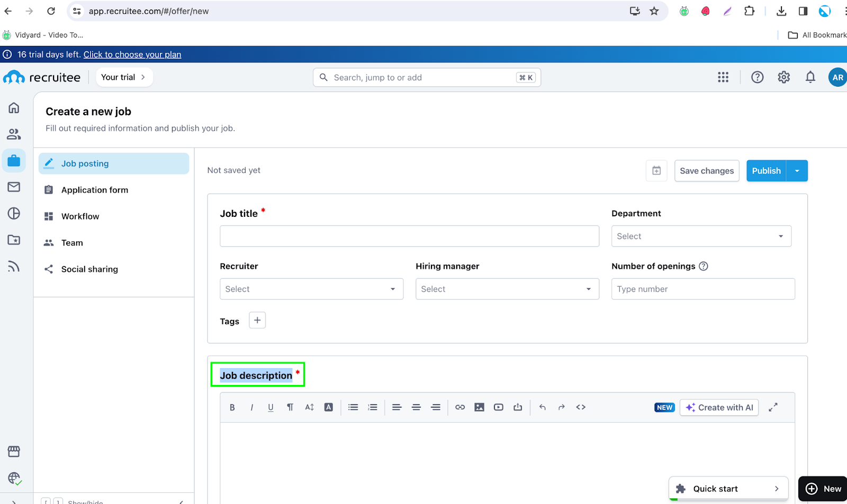Switch to the Workflow tab

click(80, 216)
